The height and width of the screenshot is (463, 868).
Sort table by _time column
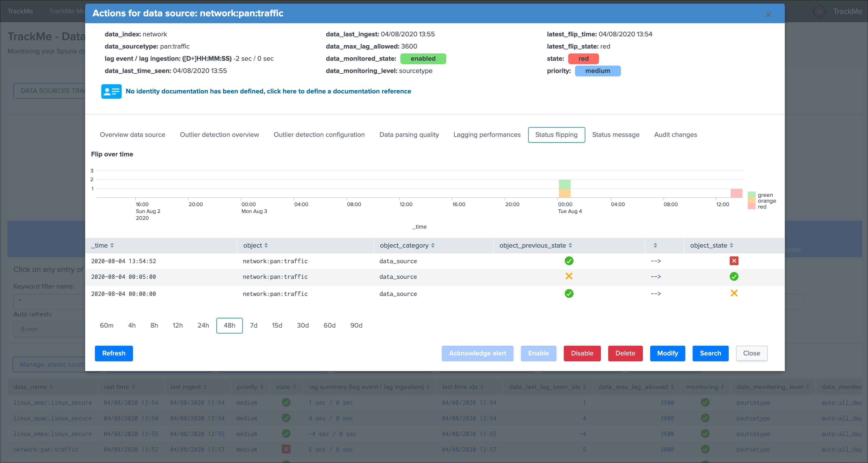pyautogui.click(x=102, y=246)
